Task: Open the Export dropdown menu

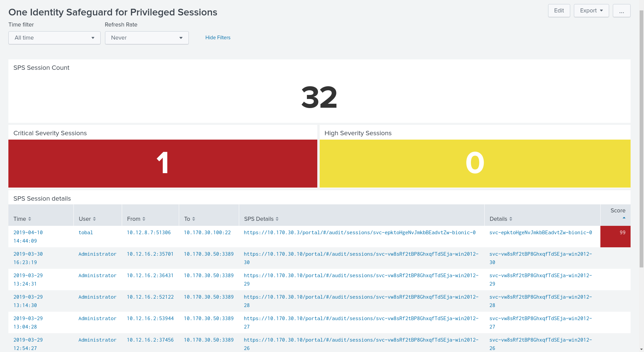Action: [x=591, y=11]
